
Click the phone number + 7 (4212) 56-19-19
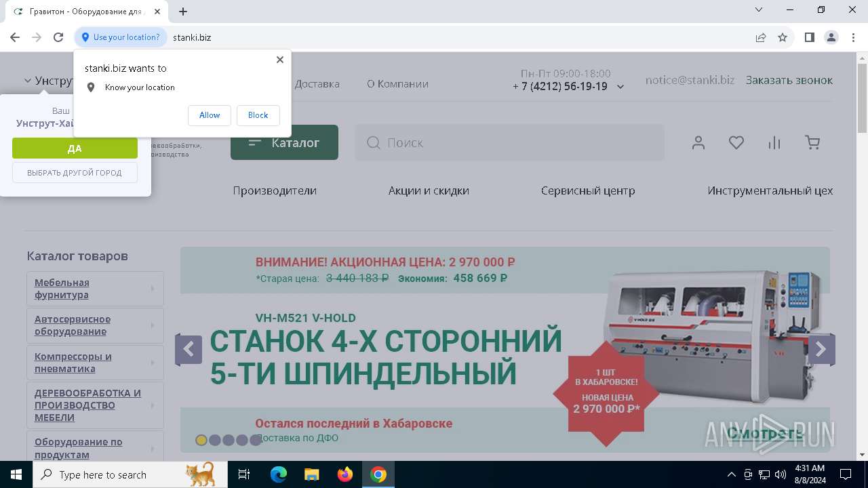560,86
